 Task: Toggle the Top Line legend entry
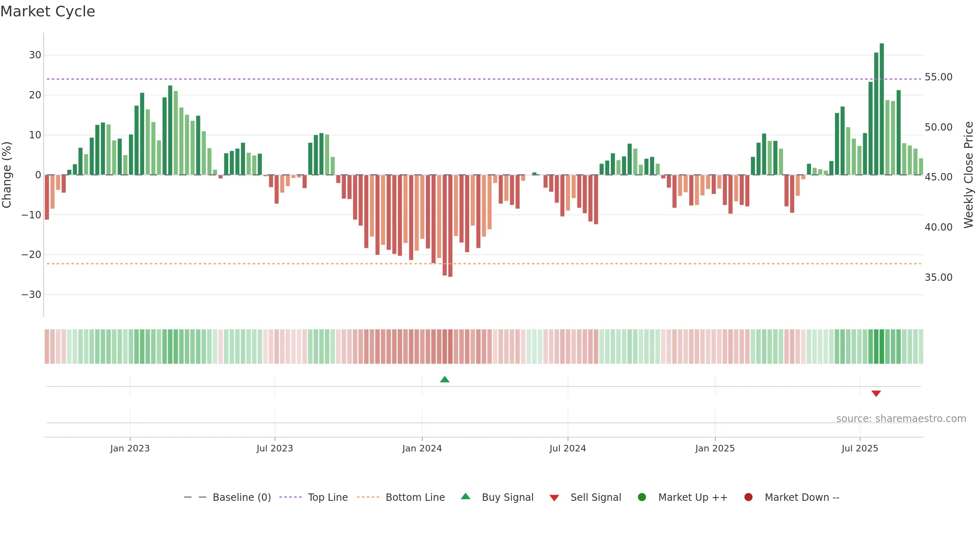(314, 497)
